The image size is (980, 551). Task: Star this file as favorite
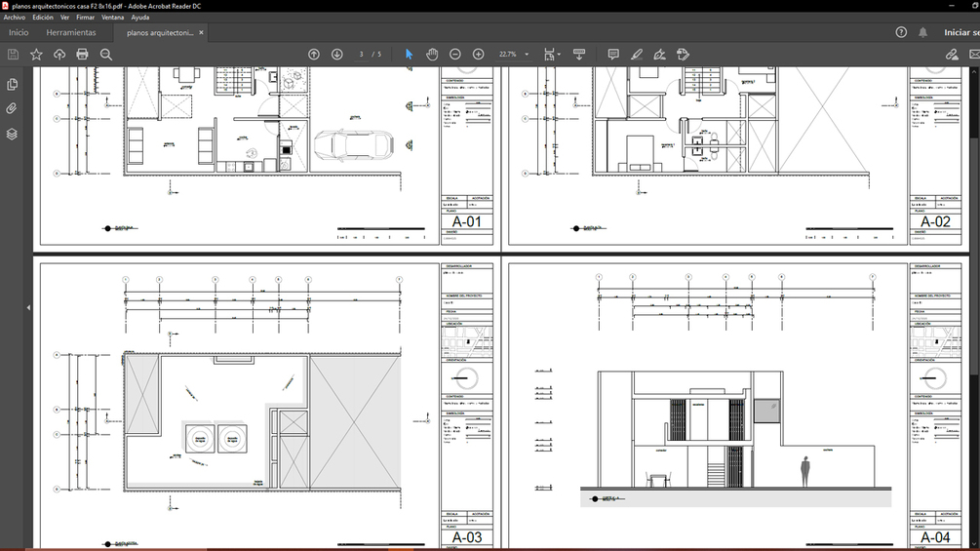[36, 55]
